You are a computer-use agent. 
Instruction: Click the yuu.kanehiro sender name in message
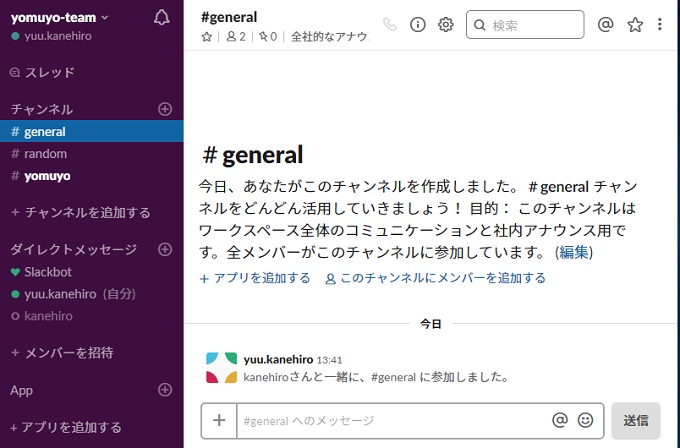(278, 360)
